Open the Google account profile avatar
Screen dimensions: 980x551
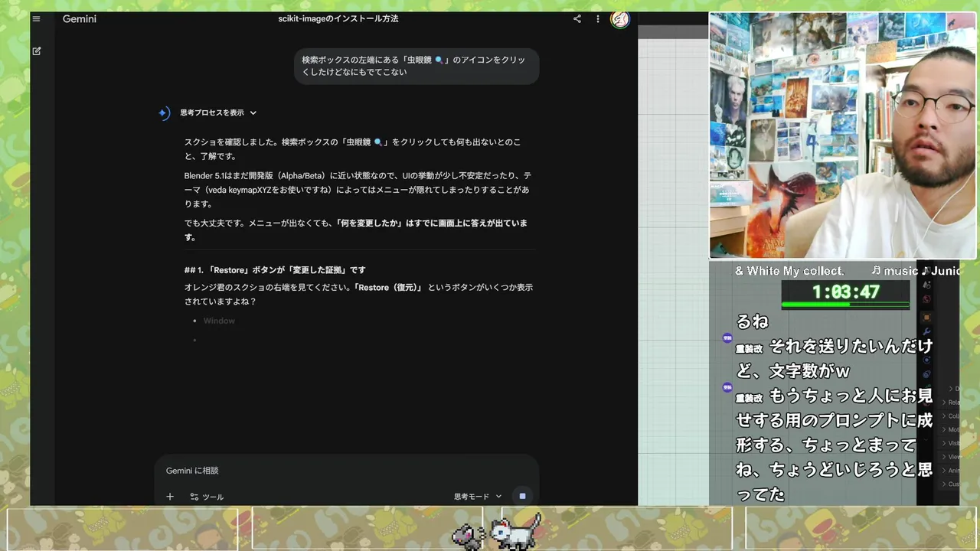click(x=620, y=19)
